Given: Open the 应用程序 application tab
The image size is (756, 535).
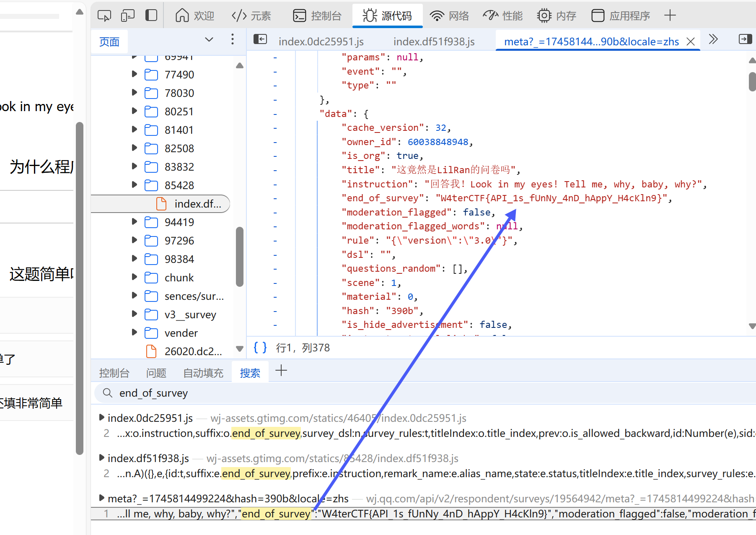Looking at the screenshot, I should click(x=620, y=16).
